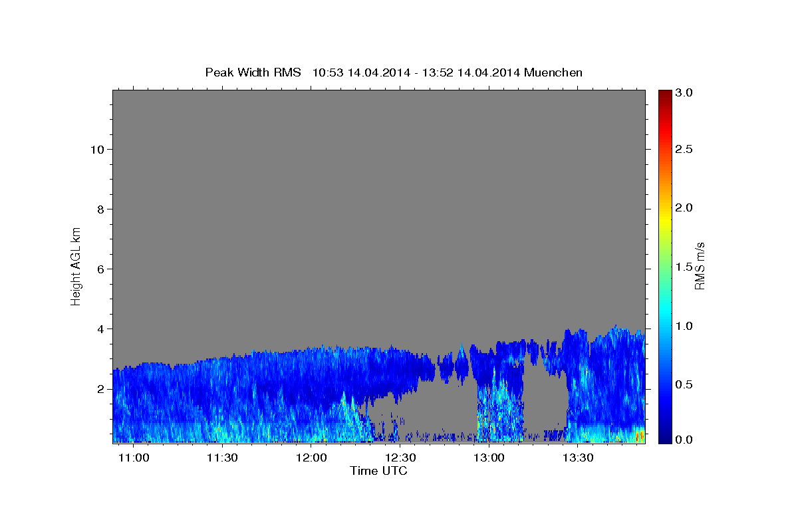Click the colorbar value 0.5
The width and height of the screenshot is (798, 532).
684,385
